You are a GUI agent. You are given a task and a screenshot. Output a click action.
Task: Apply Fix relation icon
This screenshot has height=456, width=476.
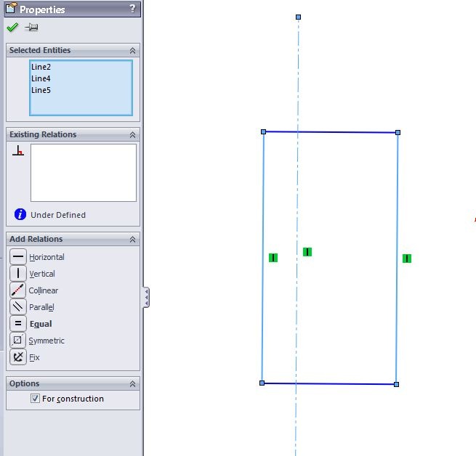pyautogui.click(x=18, y=357)
